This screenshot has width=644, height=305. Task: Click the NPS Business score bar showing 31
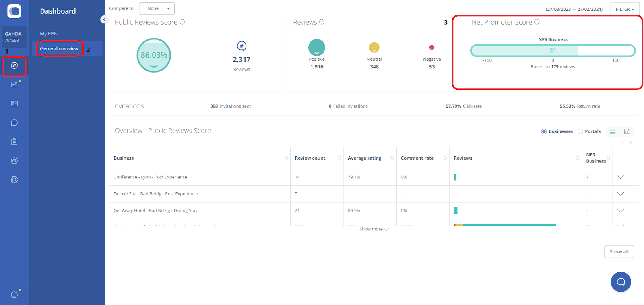click(553, 50)
